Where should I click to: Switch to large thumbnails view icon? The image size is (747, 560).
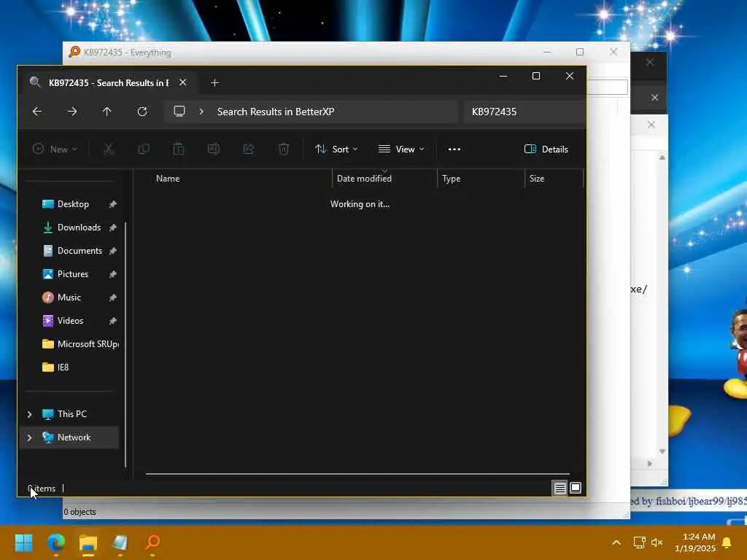[x=576, y=488]
